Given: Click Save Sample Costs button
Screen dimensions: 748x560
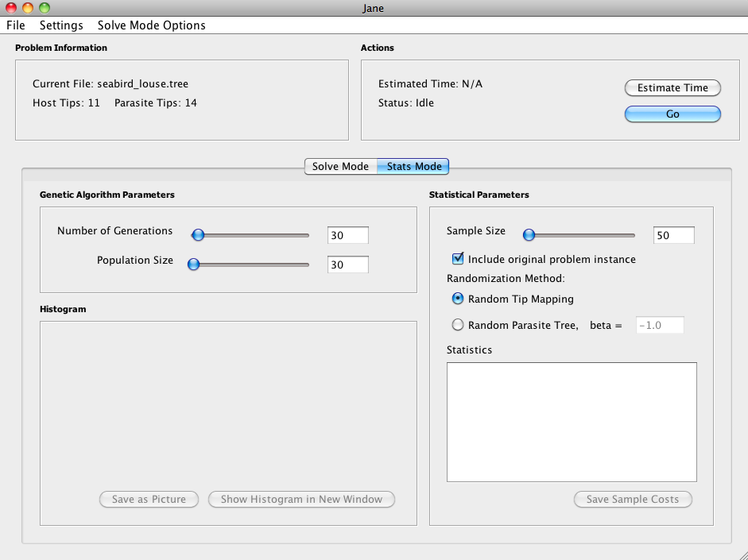Looking at the screenshot, I should [633, 499].
